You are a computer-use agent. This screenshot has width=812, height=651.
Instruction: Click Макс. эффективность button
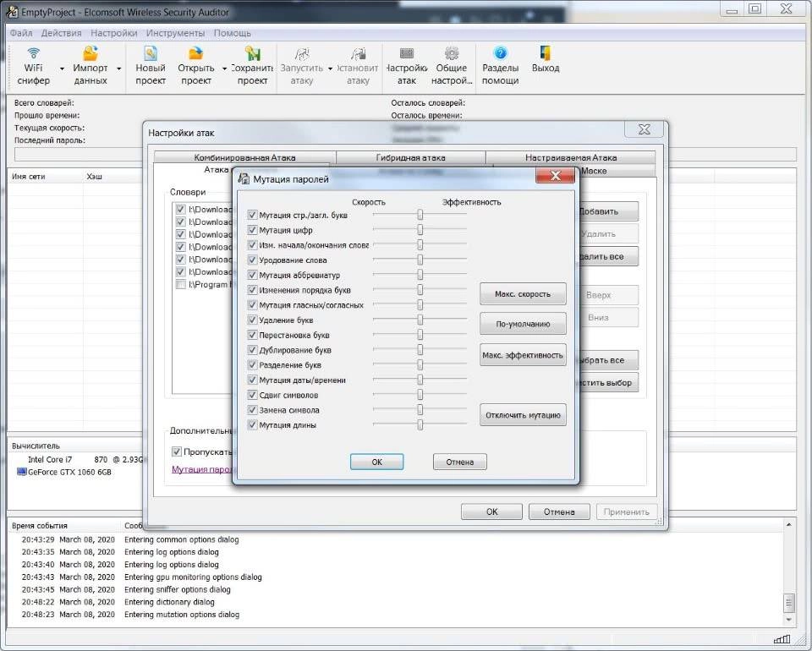tap(523, 355)
